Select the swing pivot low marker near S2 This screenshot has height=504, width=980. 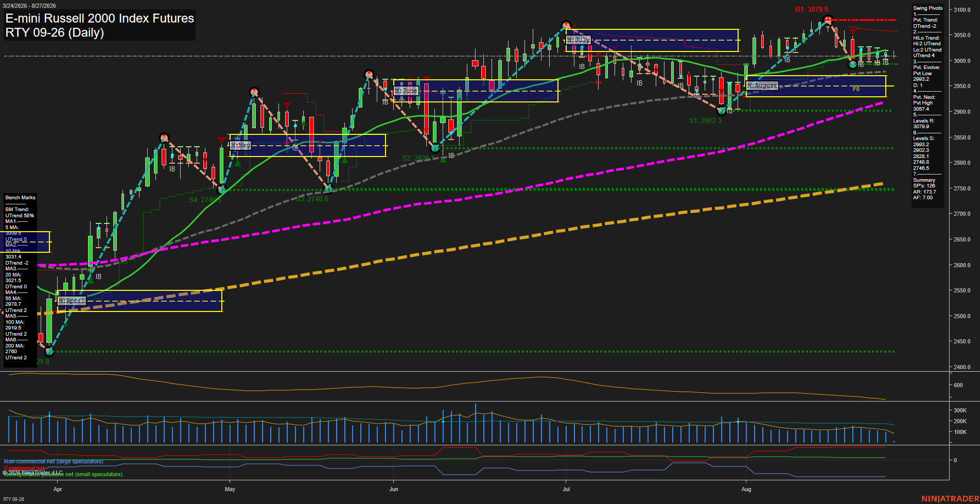pos(435,148)
